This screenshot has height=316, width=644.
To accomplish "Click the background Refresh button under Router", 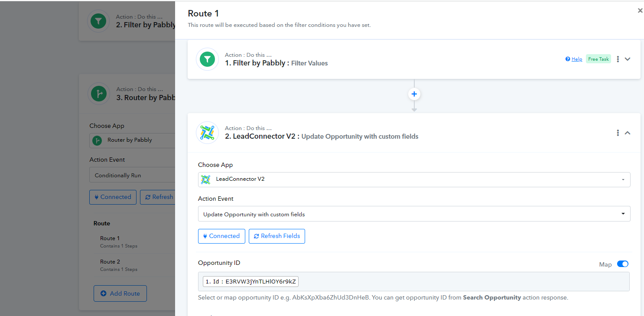I will (158, 197).
